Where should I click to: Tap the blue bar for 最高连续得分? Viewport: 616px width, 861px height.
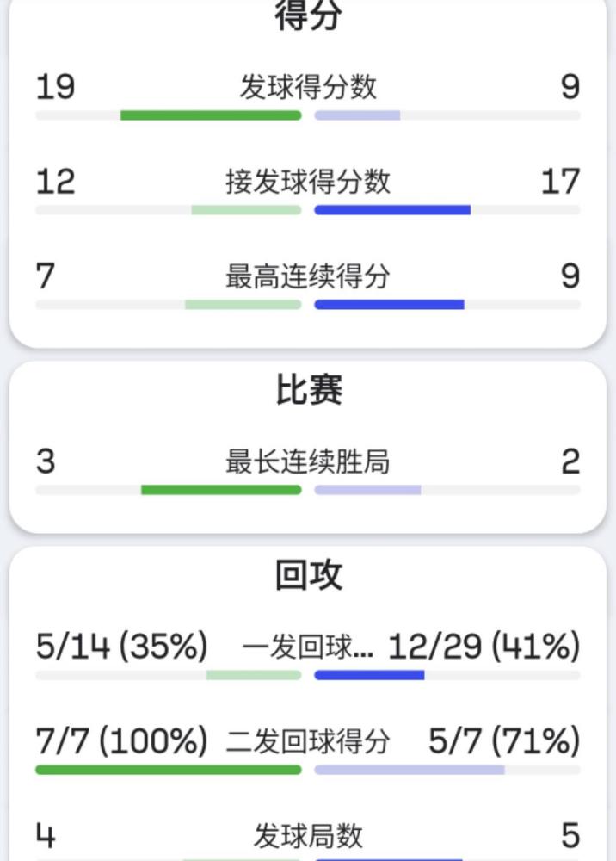click(390, 304)
